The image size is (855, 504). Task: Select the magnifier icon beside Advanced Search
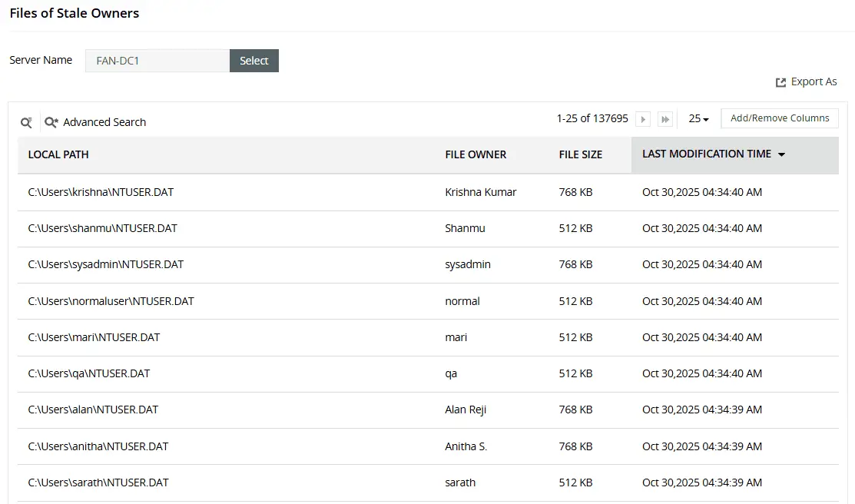[51, 121]
